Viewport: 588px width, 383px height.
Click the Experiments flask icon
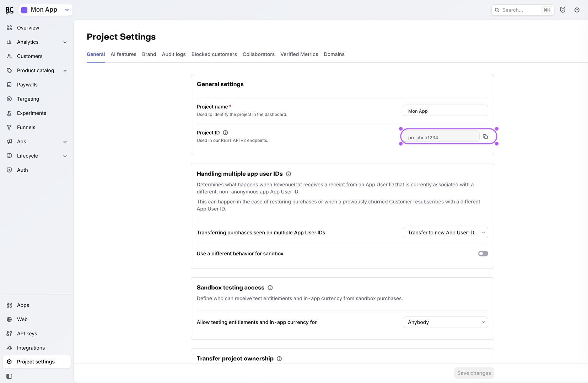coord(9,113)
